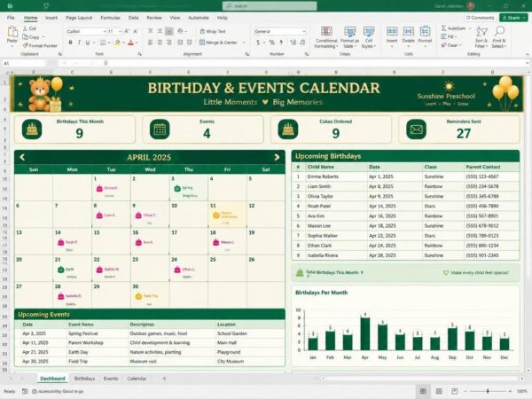Click the Spring Festival event name
The width and height of the screenshot is (532, 399).
(x=82, y=333)
